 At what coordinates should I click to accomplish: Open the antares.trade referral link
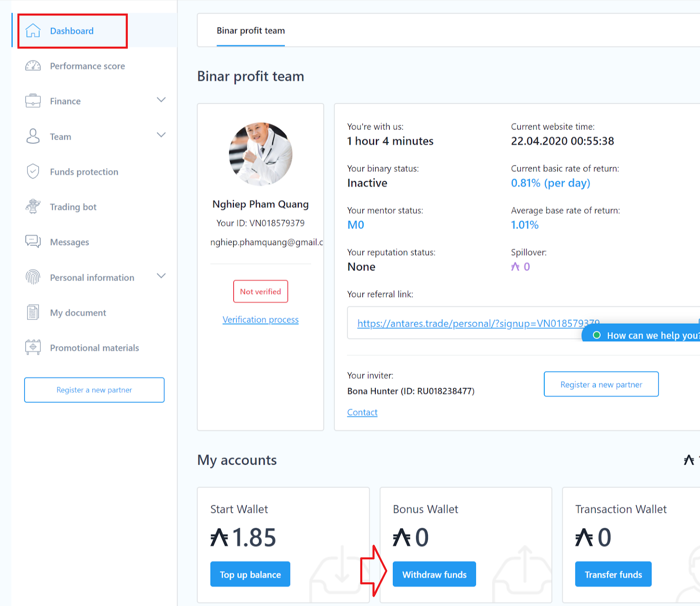coord(478,323)
